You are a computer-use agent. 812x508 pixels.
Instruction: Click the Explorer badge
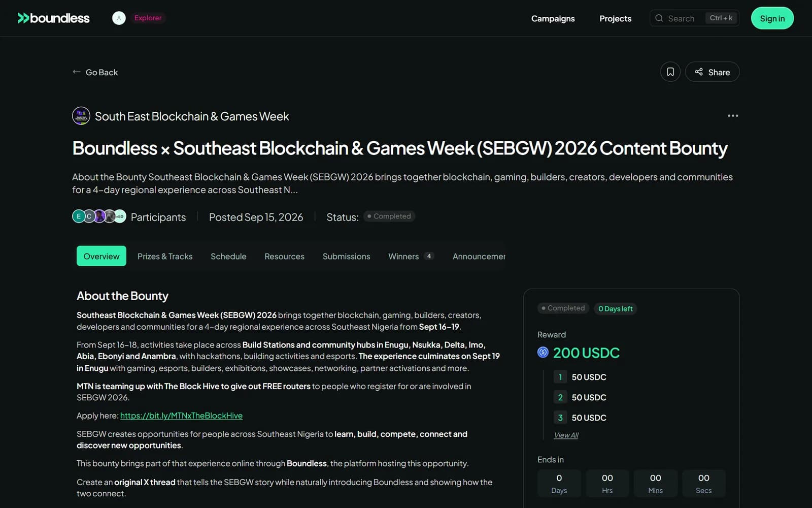coord(148,18)
